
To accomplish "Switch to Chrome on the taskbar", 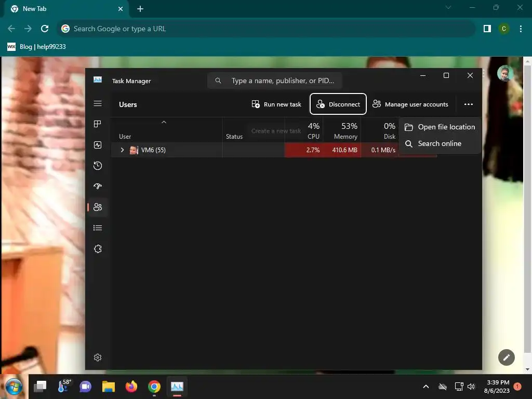I will tap(154, 387).
